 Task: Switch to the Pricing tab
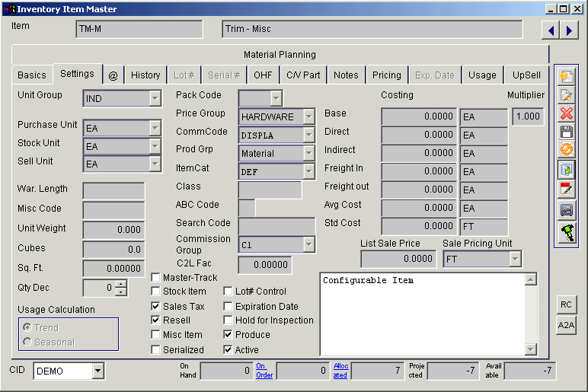click(x=386, y=75)
